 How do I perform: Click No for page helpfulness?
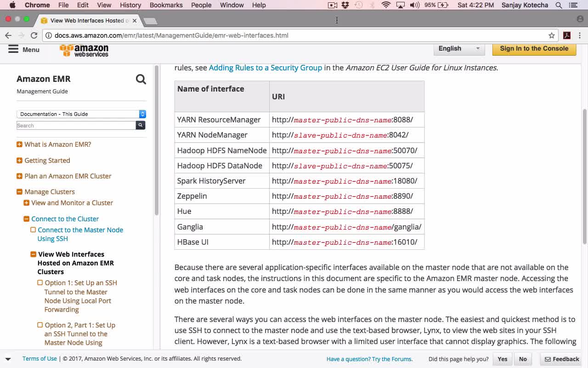pyautogui.click(x=523, y=359)
